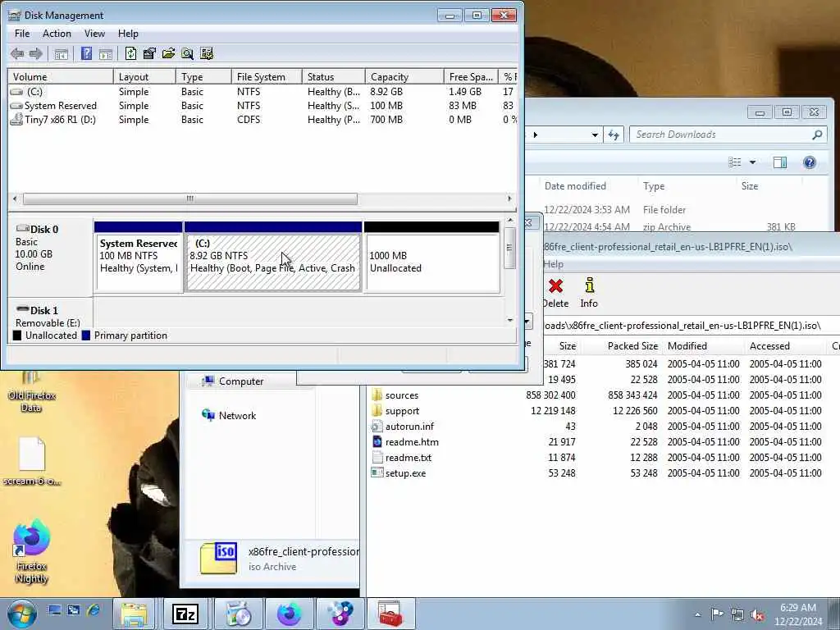Click the Open folder toolbar icon

pos(168,53)
